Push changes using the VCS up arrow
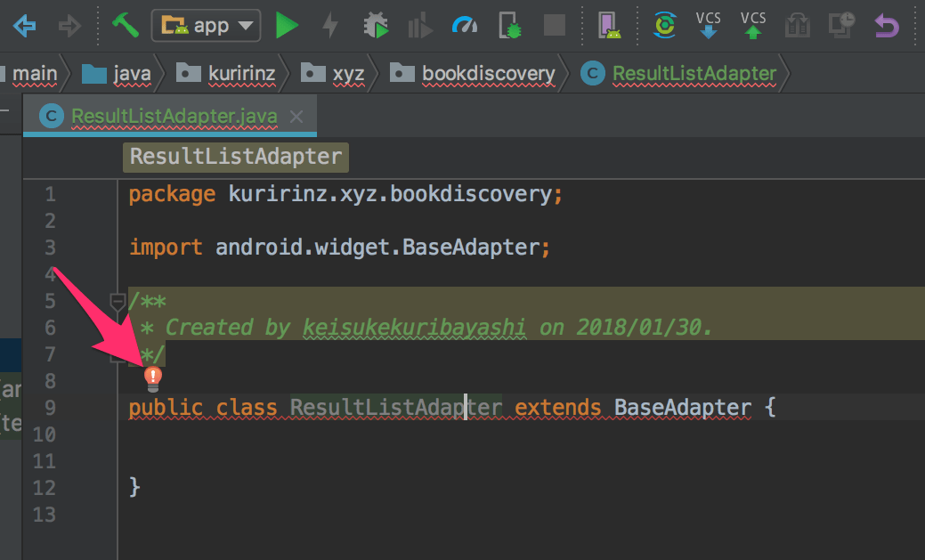This screenshot has height=560, width=925. click(x=752, y=25)
